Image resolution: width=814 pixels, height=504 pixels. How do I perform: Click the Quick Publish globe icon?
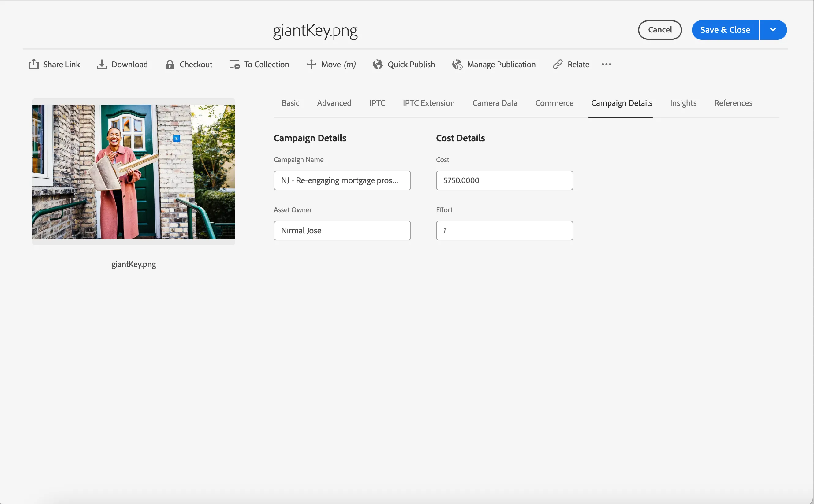(x=378, y=64)
